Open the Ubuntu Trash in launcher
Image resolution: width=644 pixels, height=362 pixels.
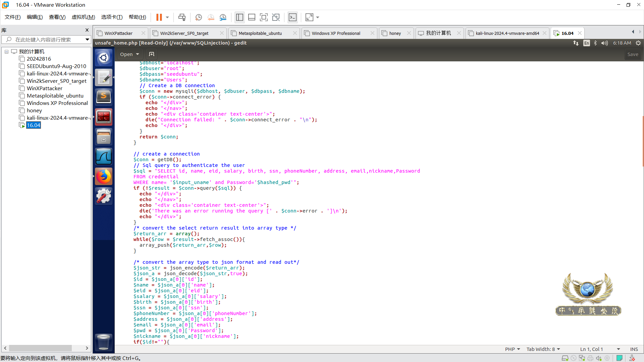(x=104, y=342)
